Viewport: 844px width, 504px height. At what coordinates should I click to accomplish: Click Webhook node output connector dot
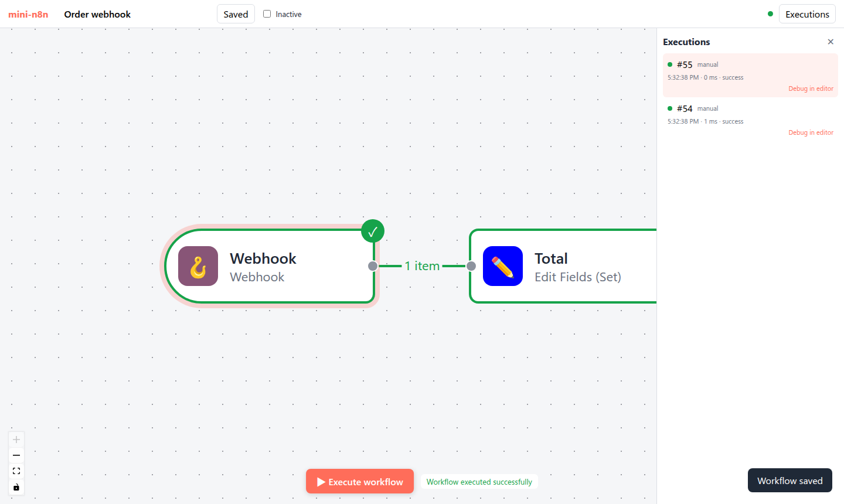coord(373,266)
